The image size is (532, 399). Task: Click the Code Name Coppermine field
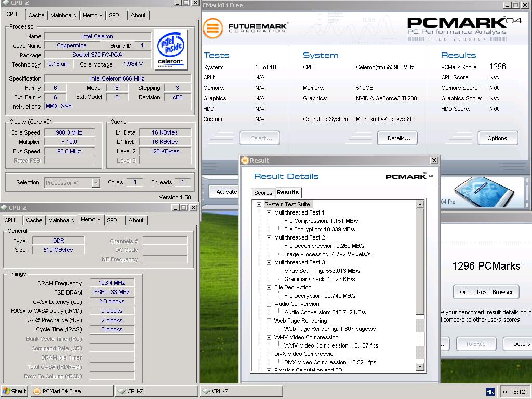(x=72, y=46)
